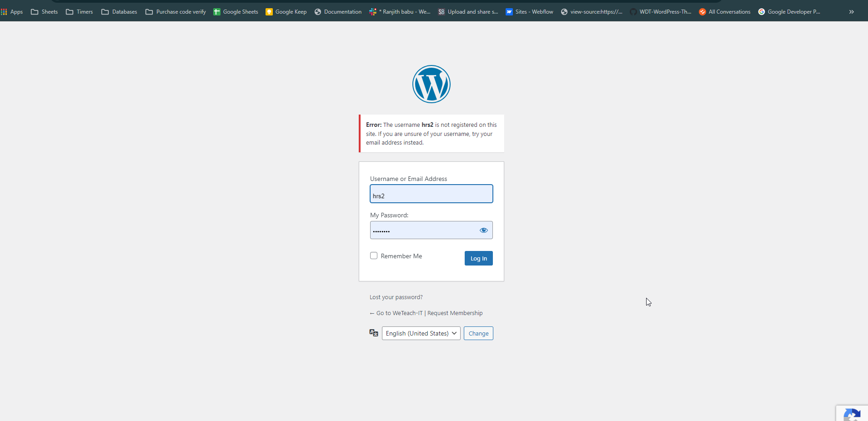
Task: Show password with the eye icon
Action: pyautogui.click(x=483, y=230)
